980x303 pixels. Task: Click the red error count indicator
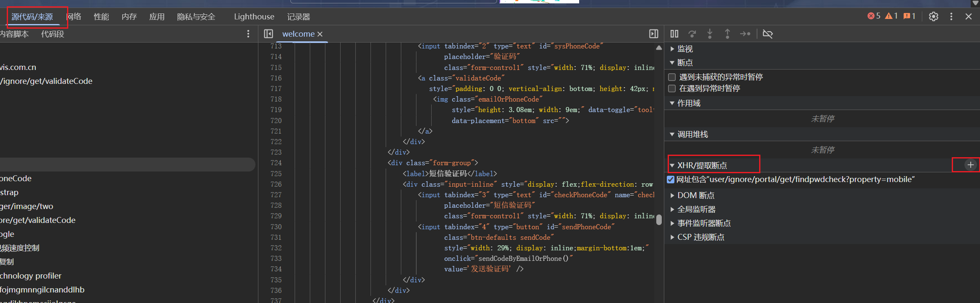click(x=874, y=16)
